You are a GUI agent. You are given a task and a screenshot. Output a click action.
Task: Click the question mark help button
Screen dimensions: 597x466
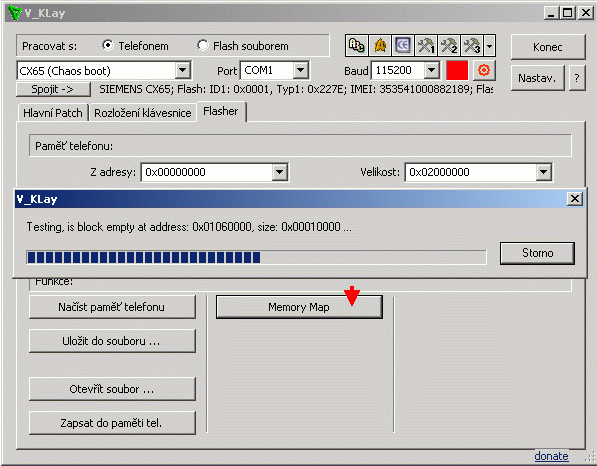(577, 78)
